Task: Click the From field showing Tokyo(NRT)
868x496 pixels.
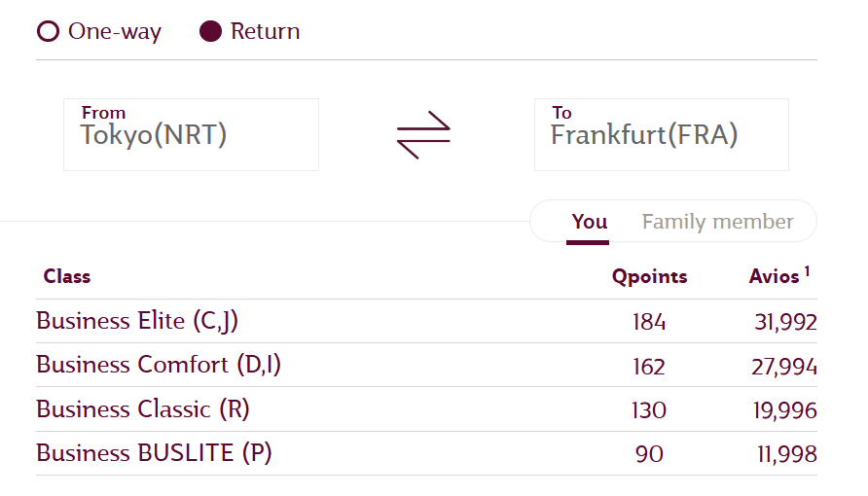Action: [x=191, y=134]
